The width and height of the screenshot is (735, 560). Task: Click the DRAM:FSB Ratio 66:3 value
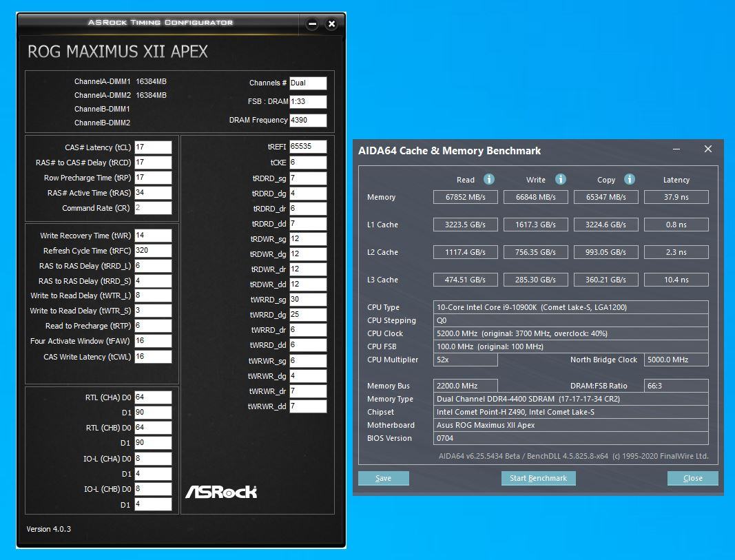pyautogui.click(x=676, y=386)
